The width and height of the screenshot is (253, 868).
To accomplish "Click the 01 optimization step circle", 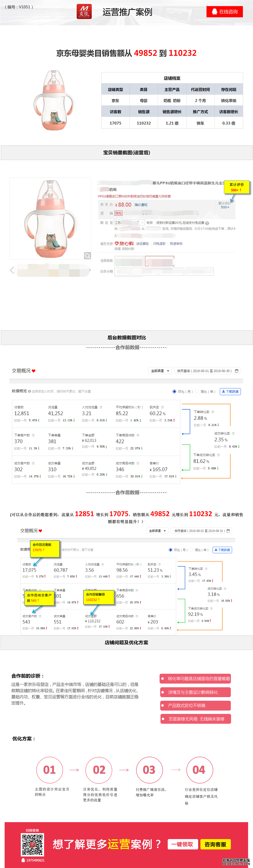I will 49,770.
